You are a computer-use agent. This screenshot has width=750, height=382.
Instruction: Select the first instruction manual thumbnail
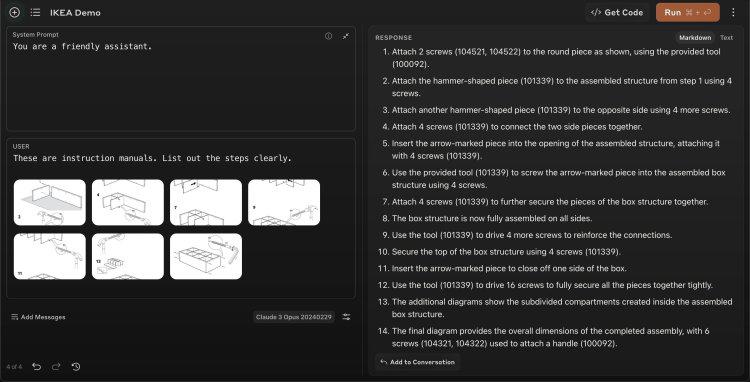[x=50, y=202]
